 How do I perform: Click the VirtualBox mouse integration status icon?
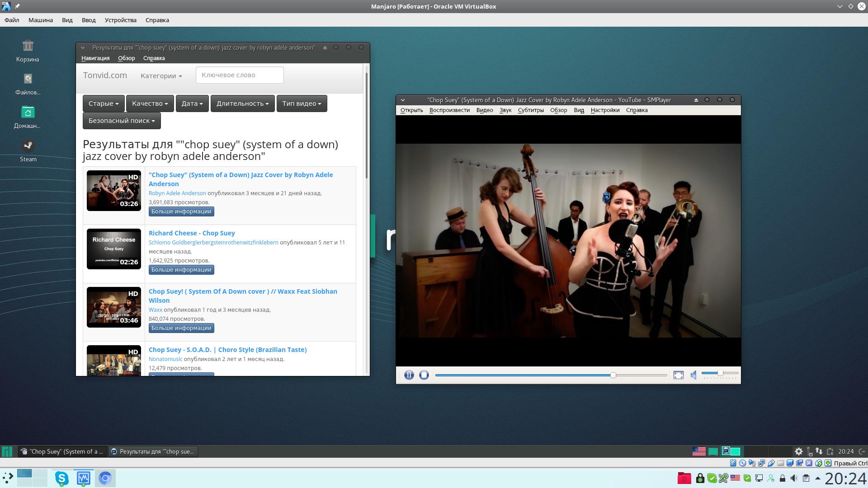pos(818,463)
